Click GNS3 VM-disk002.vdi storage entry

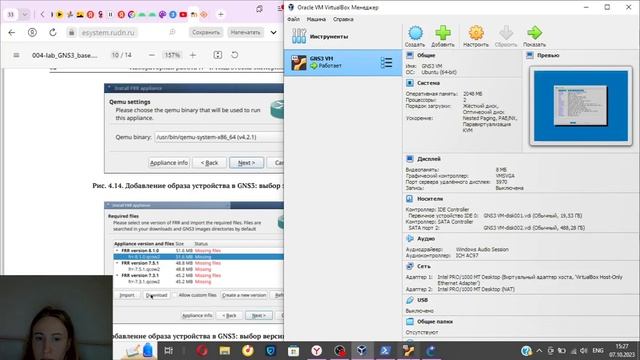534,228
